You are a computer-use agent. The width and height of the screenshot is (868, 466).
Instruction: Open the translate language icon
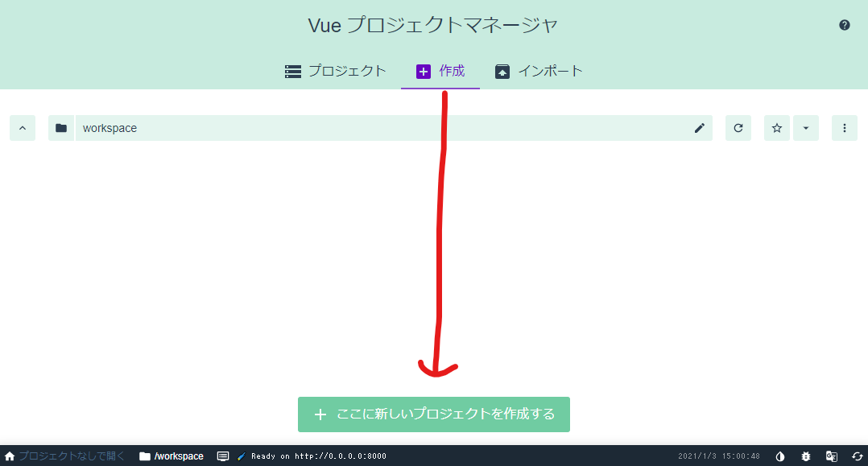click(x=832, y=456)
